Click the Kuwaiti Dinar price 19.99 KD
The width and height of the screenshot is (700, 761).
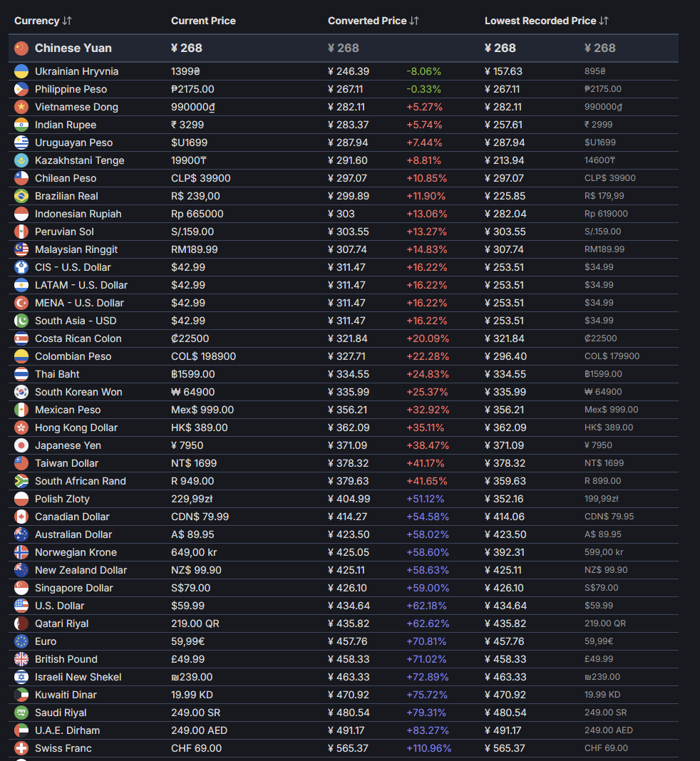(192, 695)
